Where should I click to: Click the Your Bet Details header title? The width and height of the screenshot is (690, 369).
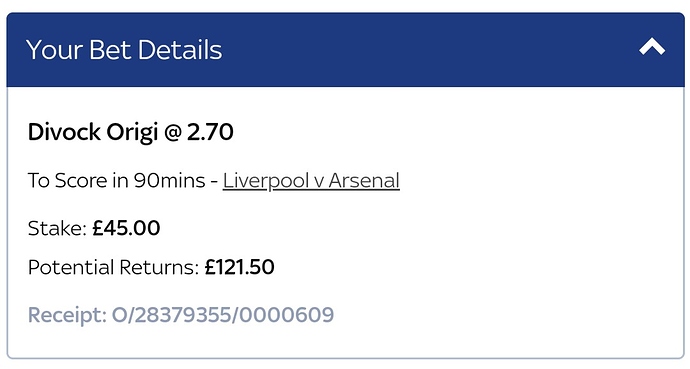124,49
